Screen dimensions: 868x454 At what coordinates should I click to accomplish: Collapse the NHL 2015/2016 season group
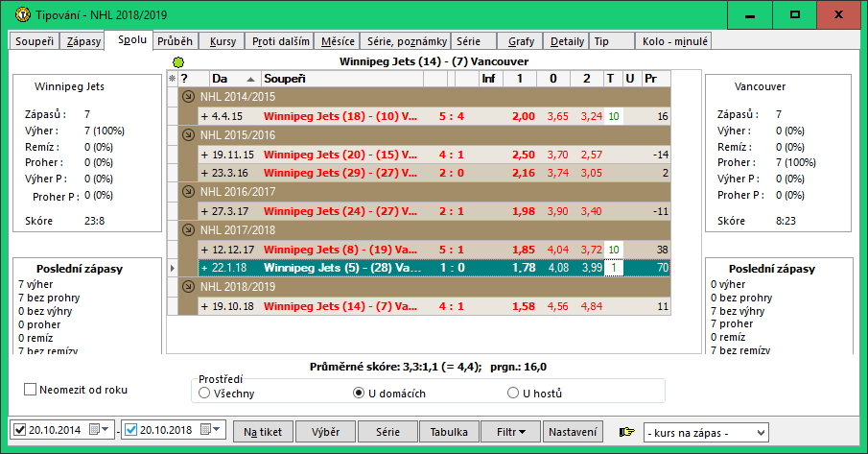(x=187, y=134)
